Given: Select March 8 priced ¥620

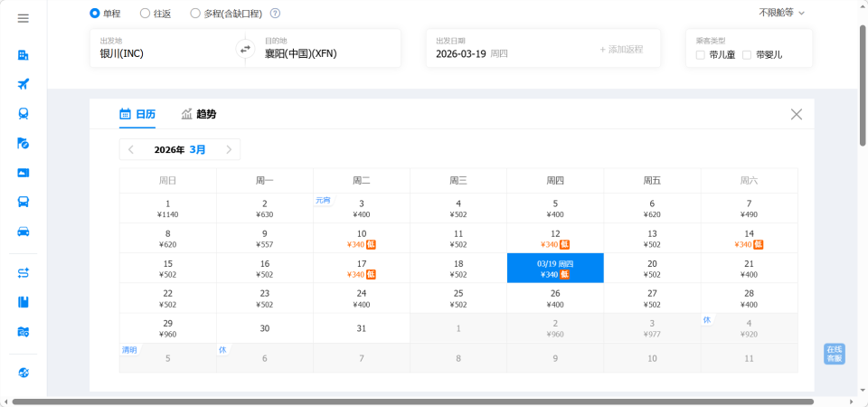Looking at the screenshot, I should pos(168,238).
